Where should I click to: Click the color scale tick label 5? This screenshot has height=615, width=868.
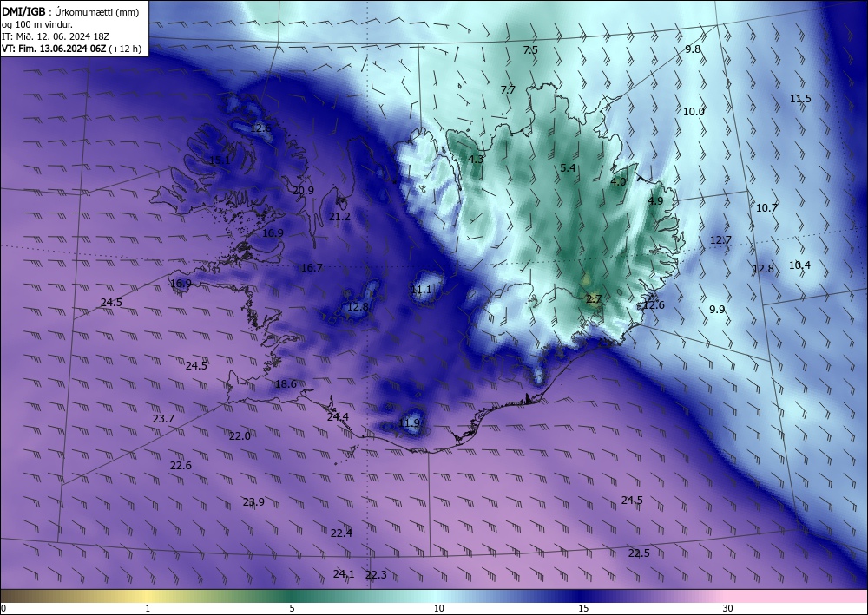(x=292, y=609)
